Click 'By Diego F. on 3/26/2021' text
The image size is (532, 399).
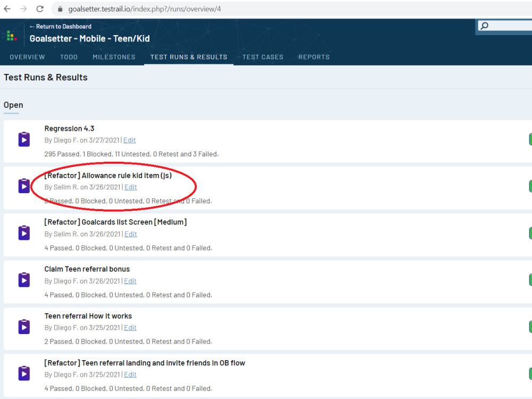[82, 281]
